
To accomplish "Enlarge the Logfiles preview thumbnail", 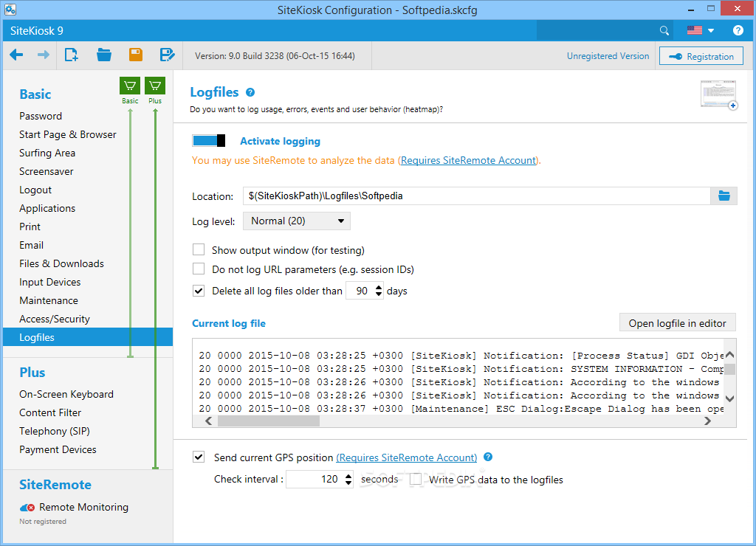I will [718, 94].
